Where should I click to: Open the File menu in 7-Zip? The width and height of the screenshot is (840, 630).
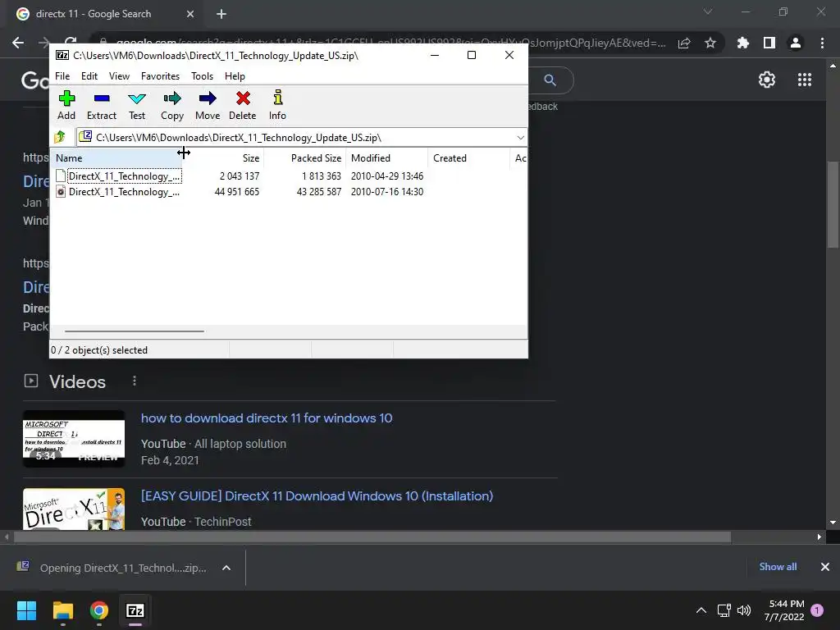coord(62,76)
